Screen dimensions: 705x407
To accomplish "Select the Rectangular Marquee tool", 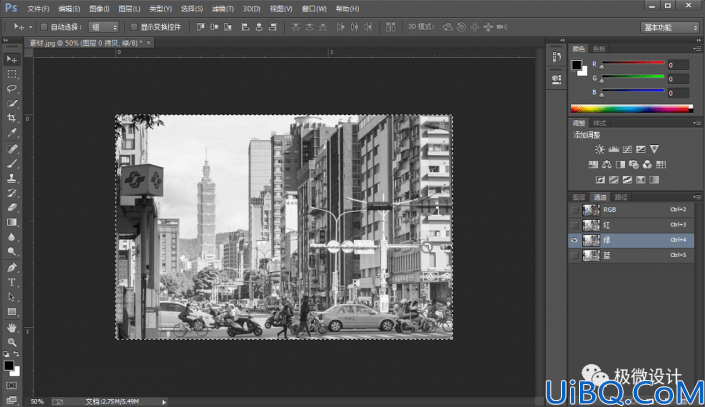I will point(12,74).
